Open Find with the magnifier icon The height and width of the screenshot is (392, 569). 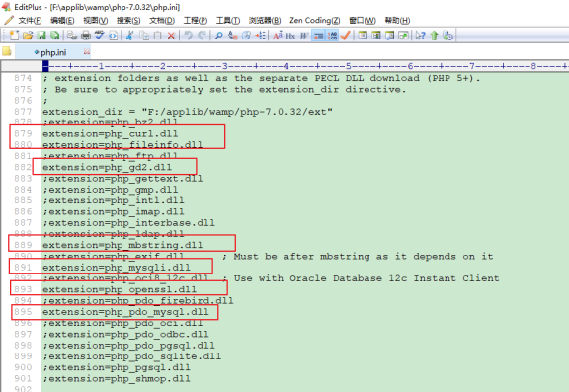point(219,36)
